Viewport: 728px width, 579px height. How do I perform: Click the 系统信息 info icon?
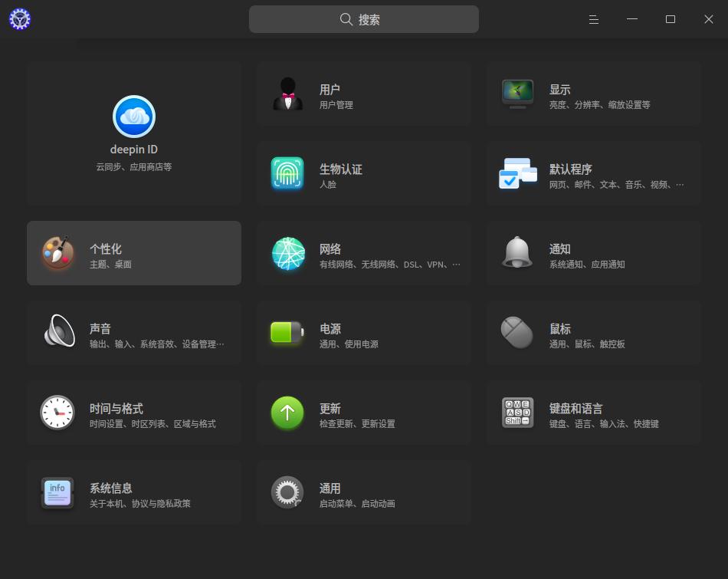click(57, 492)
